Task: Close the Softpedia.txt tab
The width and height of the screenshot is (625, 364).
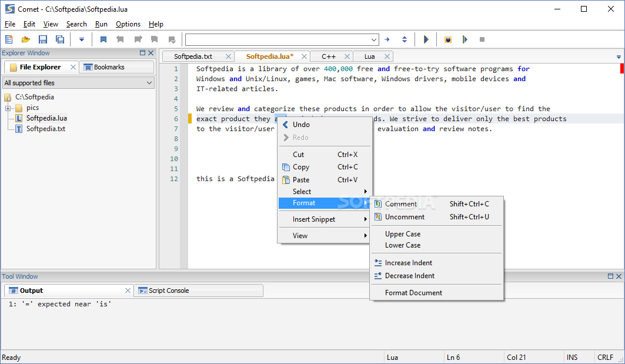Action: (x=228, y=56)
